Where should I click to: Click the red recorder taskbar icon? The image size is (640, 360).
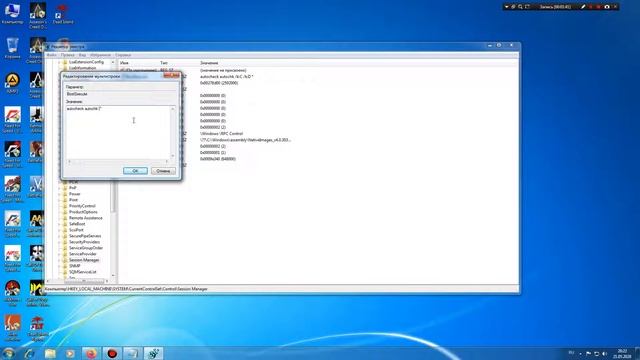(x=112, y=353)
